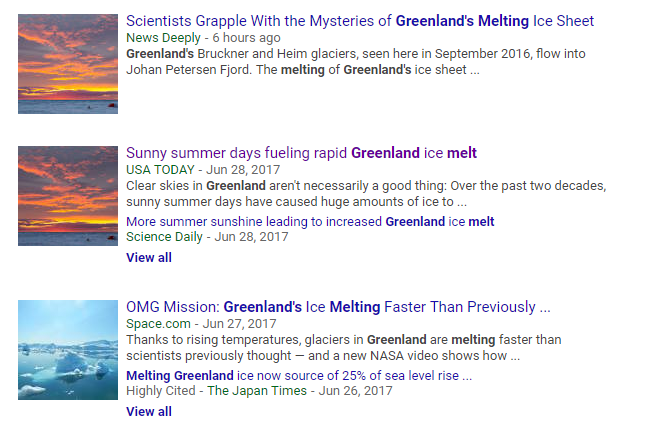Click the '6 hours ago' timestamp
This screenshot has width=651, height=437.
point(246,37)
